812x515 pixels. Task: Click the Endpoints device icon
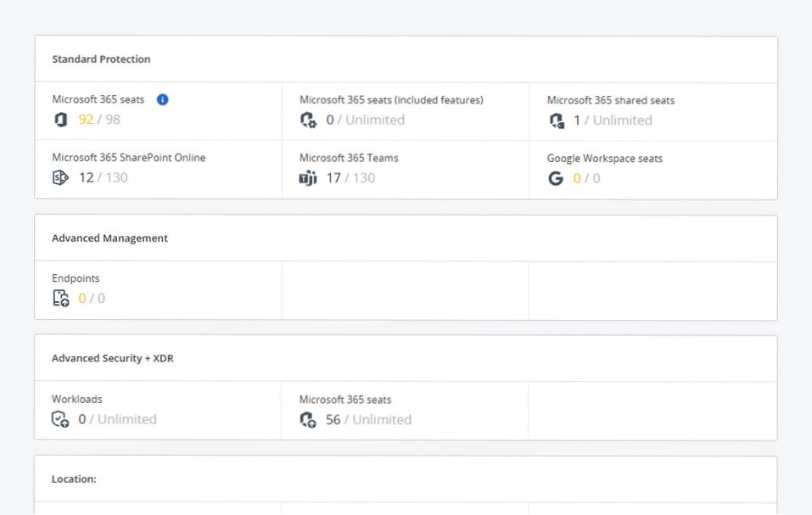coord(60,299)
